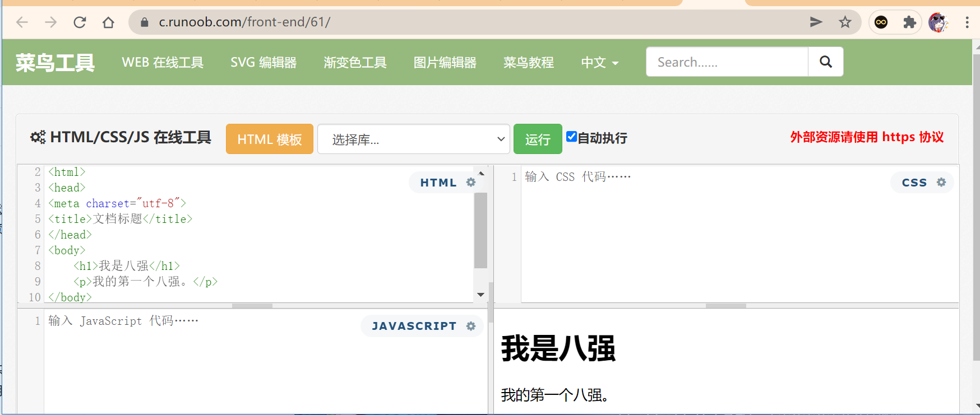
Task: Reload the current page
Action: 80,22
